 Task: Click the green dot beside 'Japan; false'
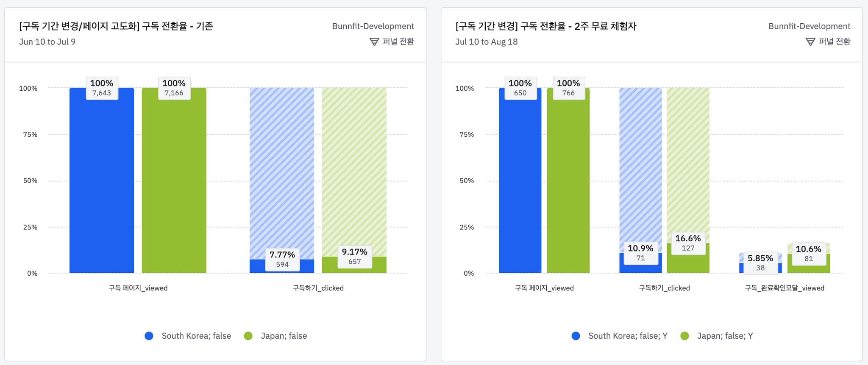(x=248, y=336)
